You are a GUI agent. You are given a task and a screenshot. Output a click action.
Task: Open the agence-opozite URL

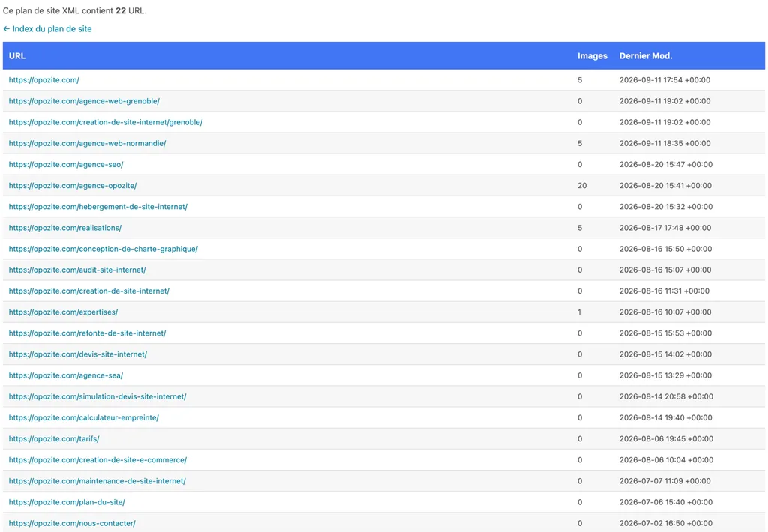point(73,185)
